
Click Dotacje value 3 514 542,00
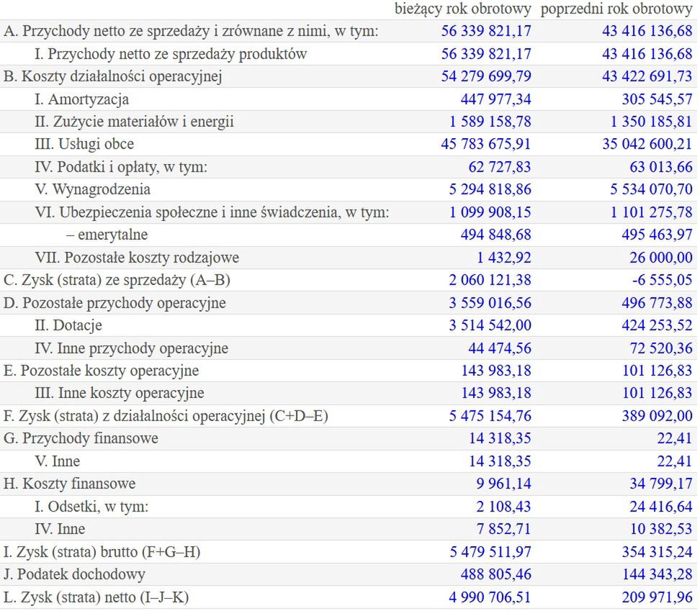(490, 325)
